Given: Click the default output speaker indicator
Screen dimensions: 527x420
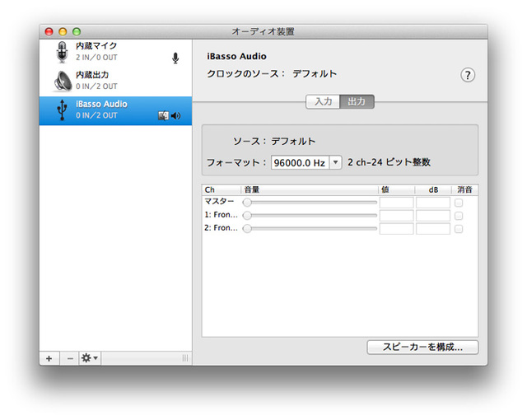Looking at the screenshot, I should pos(175,116).
